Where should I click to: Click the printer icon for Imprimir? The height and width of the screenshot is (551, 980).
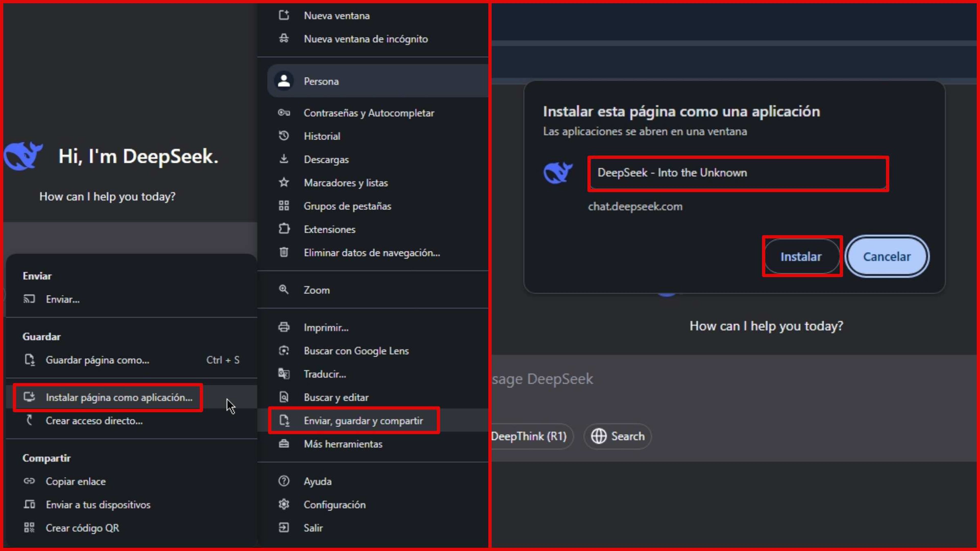[284, 327]
